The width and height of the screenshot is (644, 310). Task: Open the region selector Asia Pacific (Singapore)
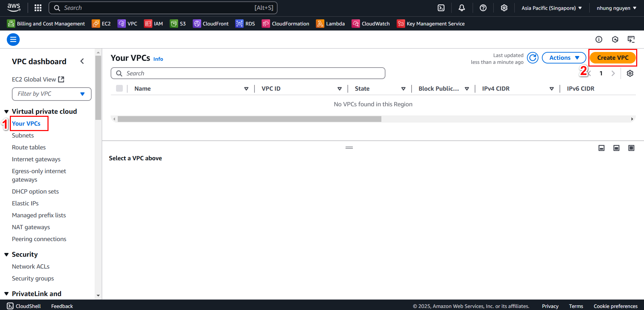pyautogui.click(x=552, y=8)
